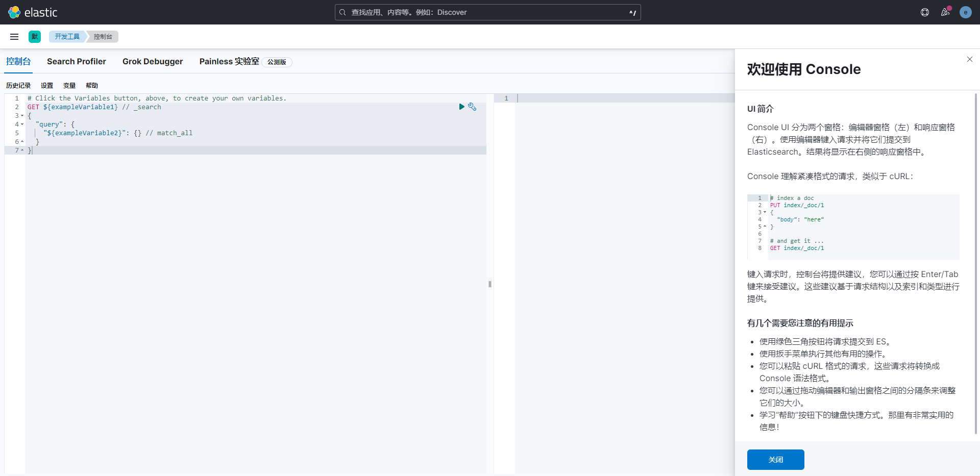Click the PUT index/_doc/1 example line
This screenshot has width=980, height=476.
click(x=797, y=206)
